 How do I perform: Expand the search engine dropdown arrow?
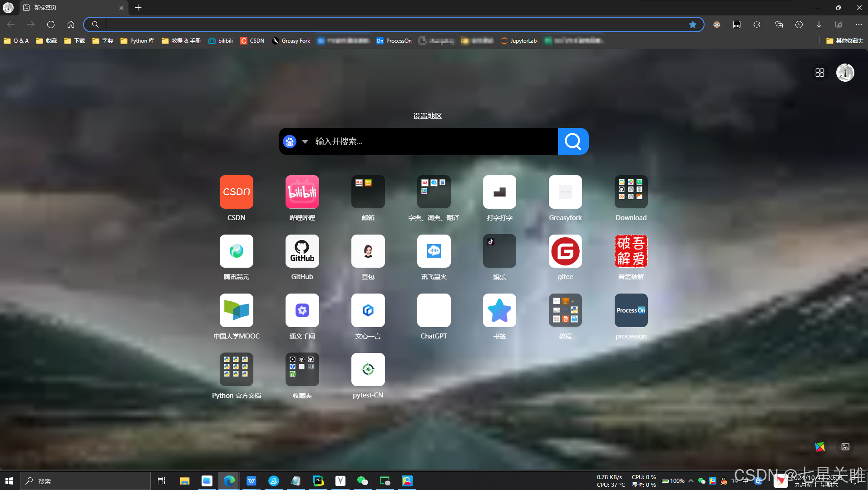coord(305,142)
